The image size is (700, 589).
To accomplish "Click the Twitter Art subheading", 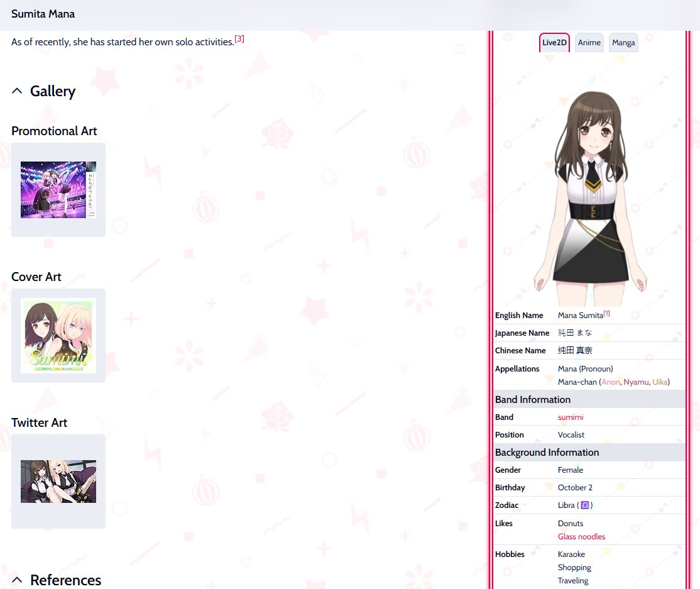I will [x=40, y=422].
